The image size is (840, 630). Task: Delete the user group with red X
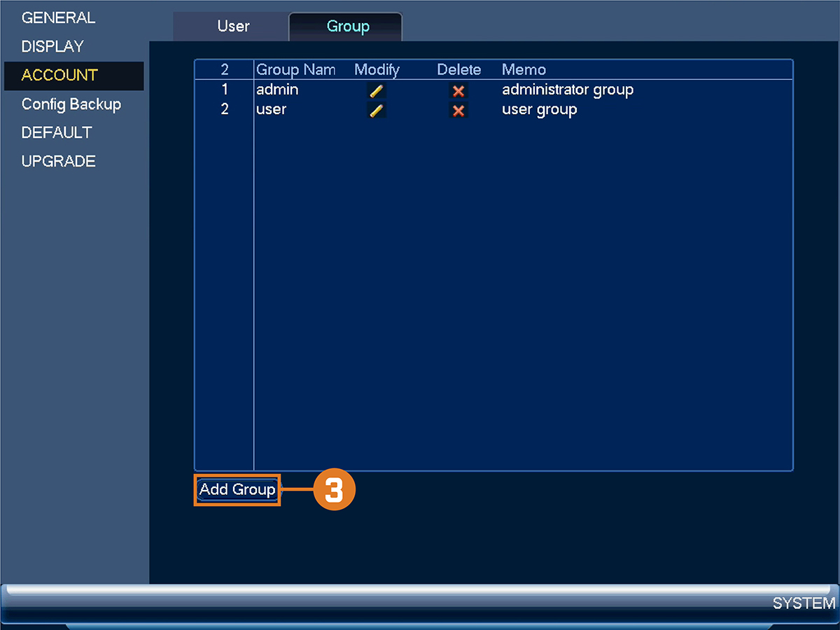pos(458,111)
